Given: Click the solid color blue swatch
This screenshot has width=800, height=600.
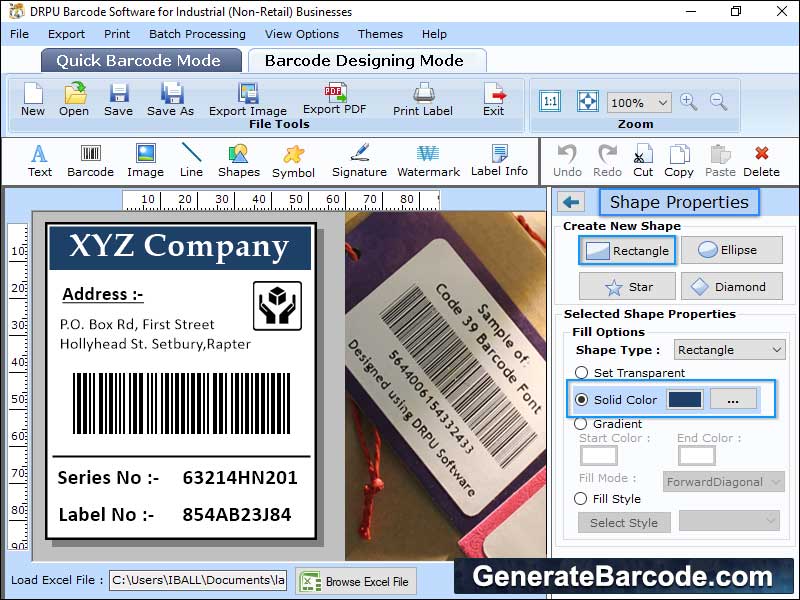Looking at the screenshot, I should (x=685, y=400).
